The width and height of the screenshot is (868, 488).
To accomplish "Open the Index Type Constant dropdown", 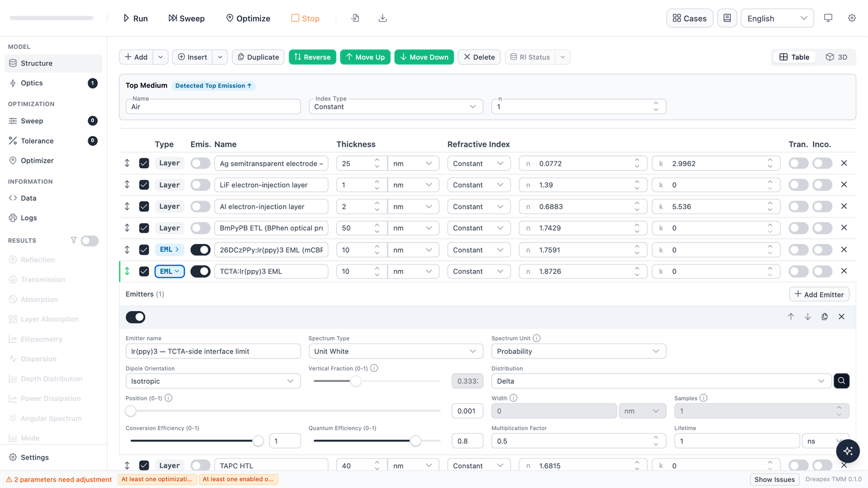I will click(x=396, y=106).
